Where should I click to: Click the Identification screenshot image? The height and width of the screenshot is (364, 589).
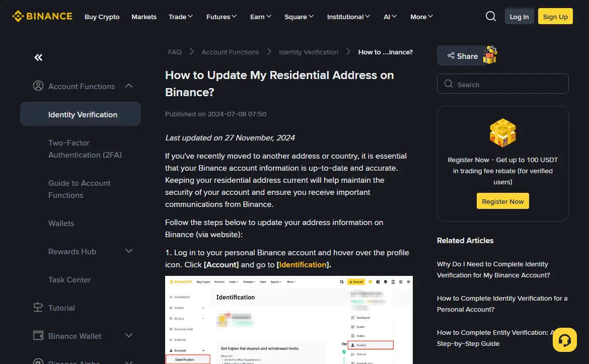point(289,320)
